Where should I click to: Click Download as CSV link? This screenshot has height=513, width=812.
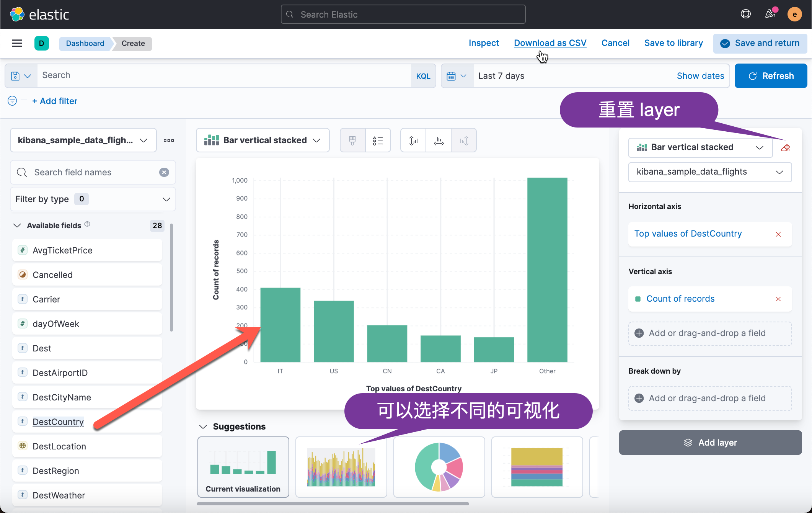550,43
